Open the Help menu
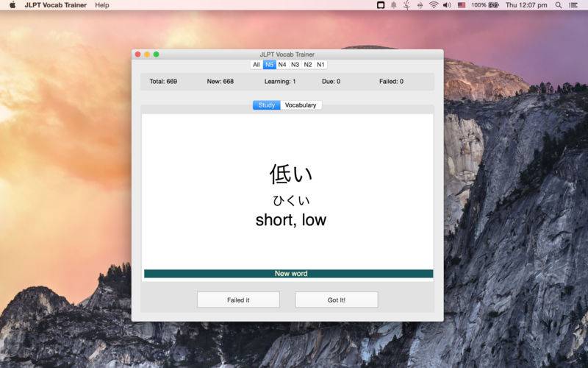The width and height of the screenshot is (588, 368). pyautogui.click(x=102, y=5)
